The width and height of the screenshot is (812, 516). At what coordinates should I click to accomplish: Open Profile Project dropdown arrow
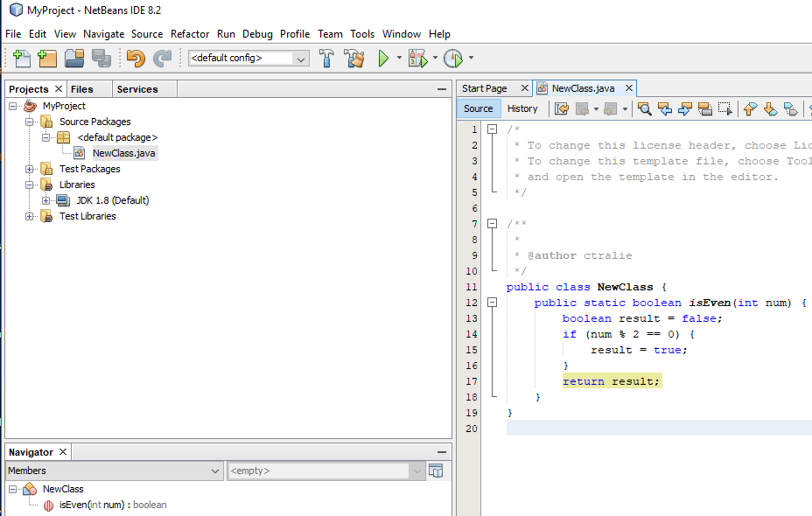[471, 58]
